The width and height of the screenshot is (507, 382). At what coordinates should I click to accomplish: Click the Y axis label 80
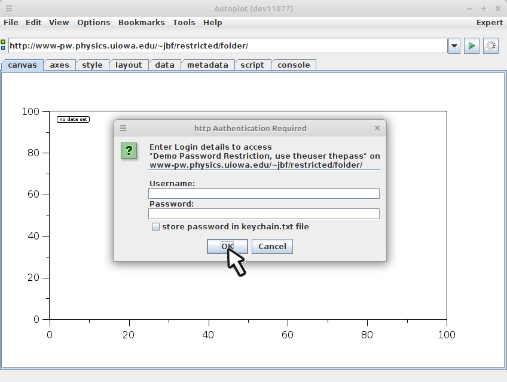[33, 153]
